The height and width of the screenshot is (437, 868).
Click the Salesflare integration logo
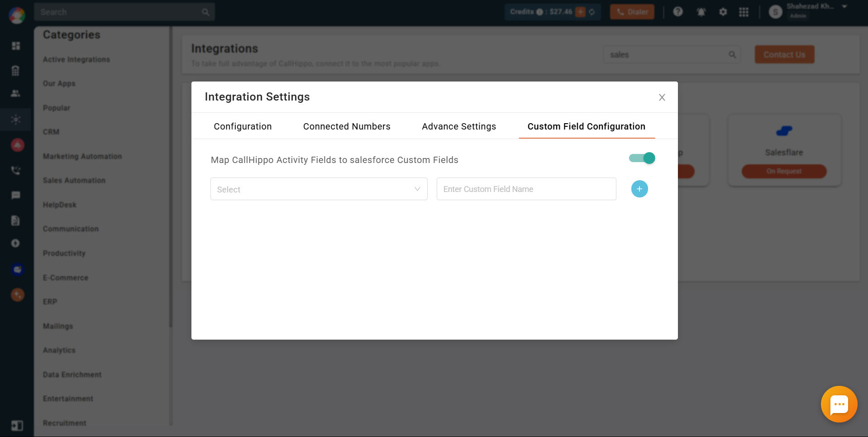pyautogui.click(x=784, y=131)
